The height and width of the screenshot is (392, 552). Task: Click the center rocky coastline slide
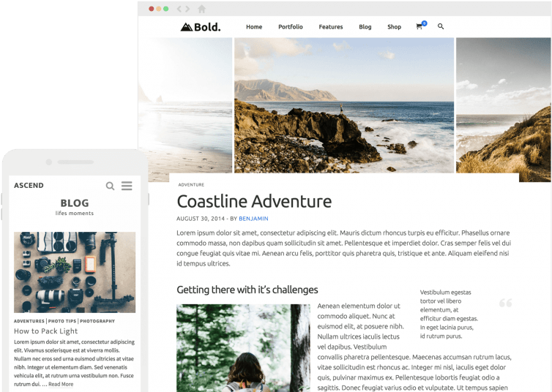pyautogui.click(x=344, y=105)
